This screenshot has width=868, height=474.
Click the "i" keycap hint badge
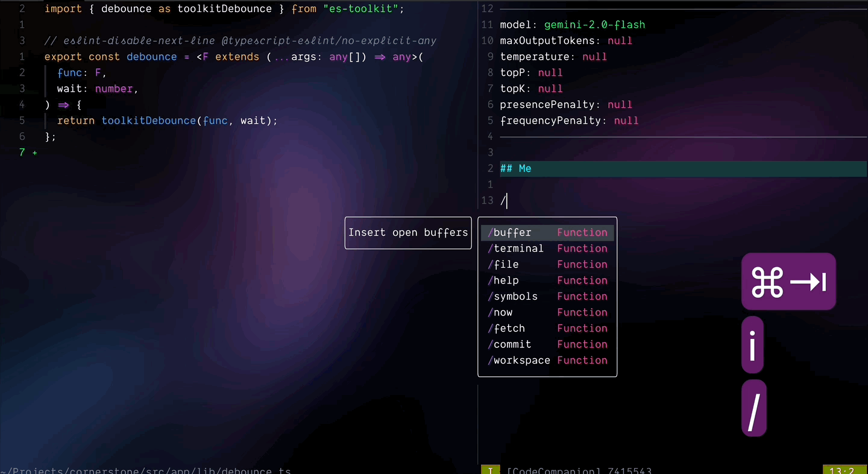coord(752,344)
